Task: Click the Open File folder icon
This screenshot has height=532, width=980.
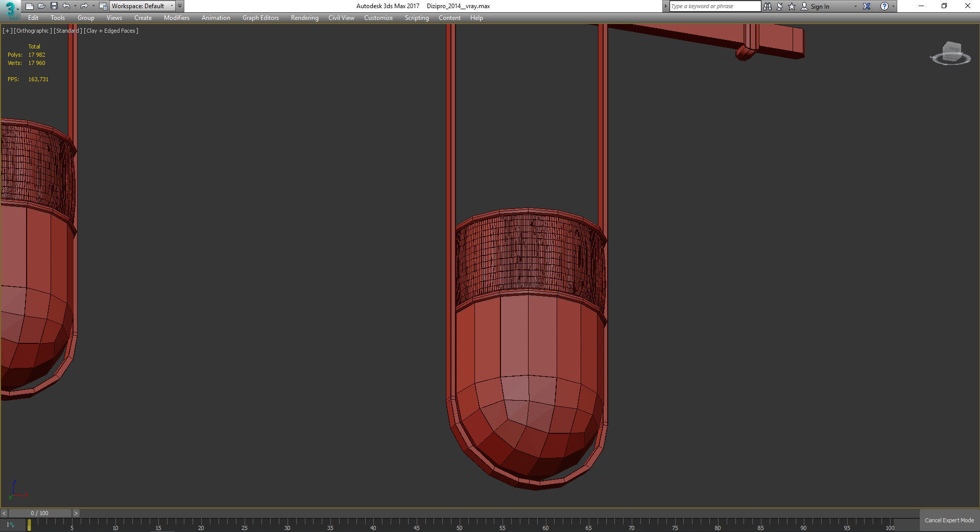Action: 41,6
